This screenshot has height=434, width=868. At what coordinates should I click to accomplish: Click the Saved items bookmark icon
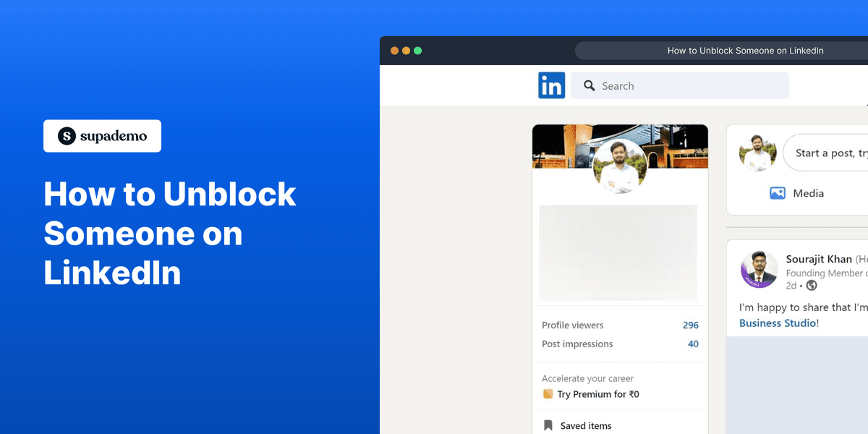tap(548, 425)
